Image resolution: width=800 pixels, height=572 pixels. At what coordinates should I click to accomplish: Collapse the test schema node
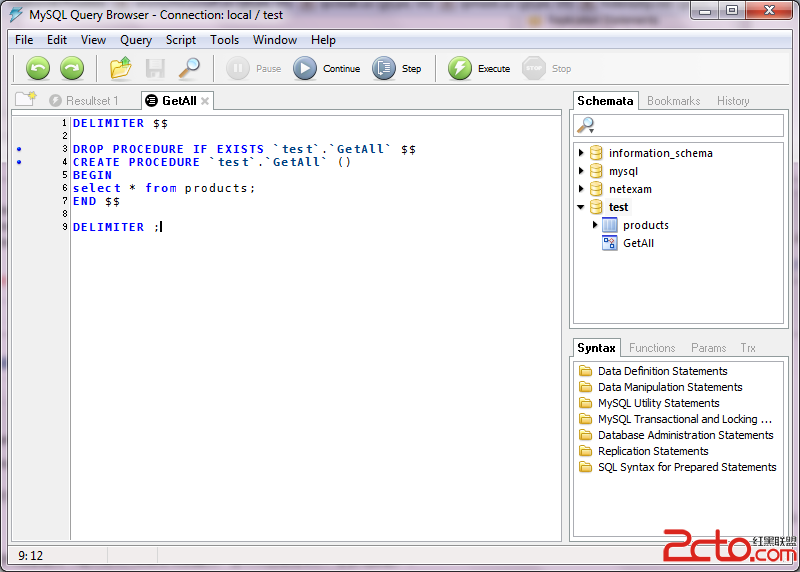(581, 207)
